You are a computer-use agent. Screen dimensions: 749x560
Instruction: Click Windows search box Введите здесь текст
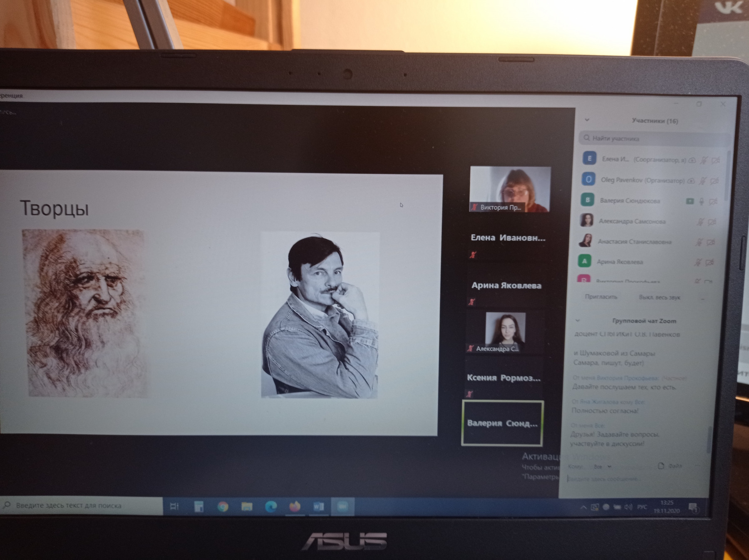pos(82,505)
